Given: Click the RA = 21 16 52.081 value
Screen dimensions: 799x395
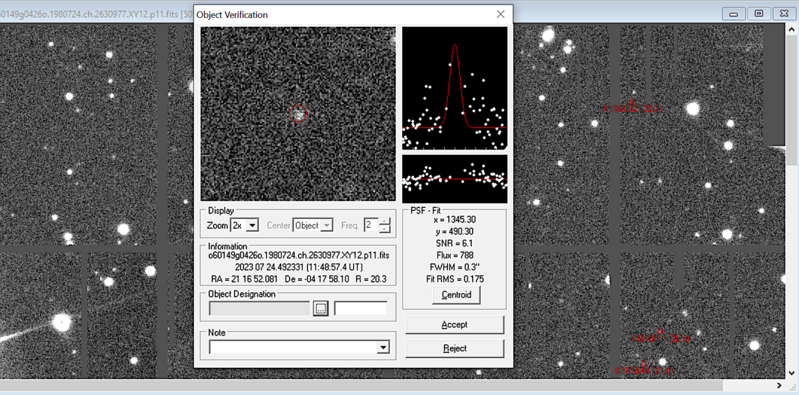Looking at the screenshot, I should point(245,279).
